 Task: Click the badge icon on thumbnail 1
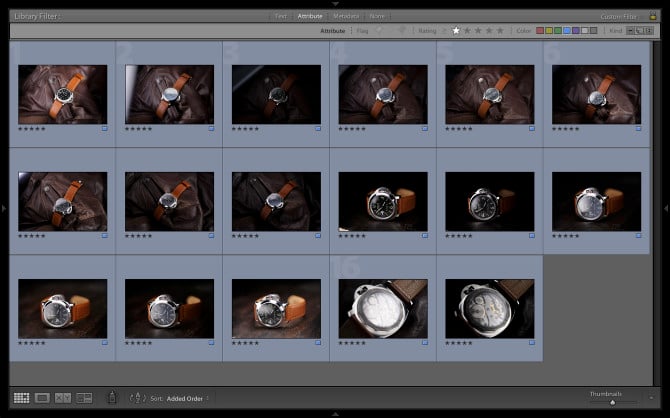pyautogui.click(x=105, y=128)
